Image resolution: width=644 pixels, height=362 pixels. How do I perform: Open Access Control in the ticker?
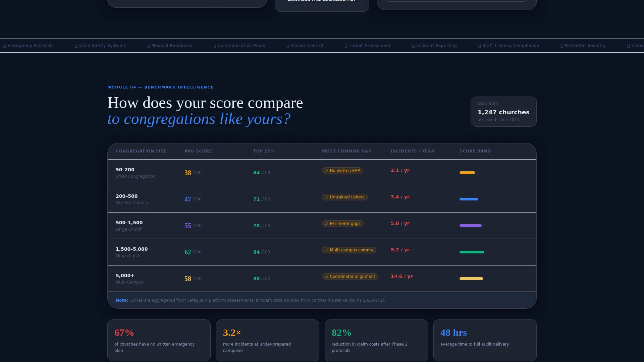(307, 46)
